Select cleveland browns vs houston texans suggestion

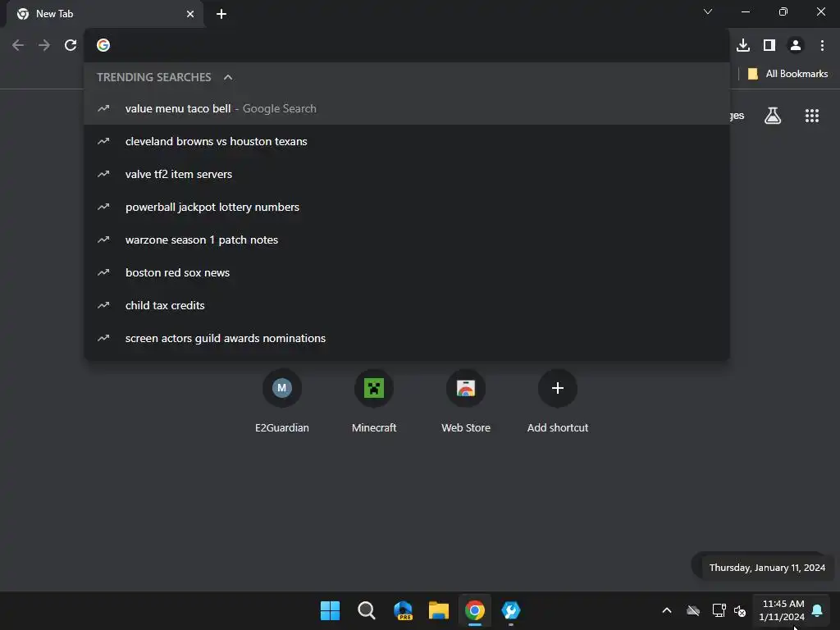(407, 141)
